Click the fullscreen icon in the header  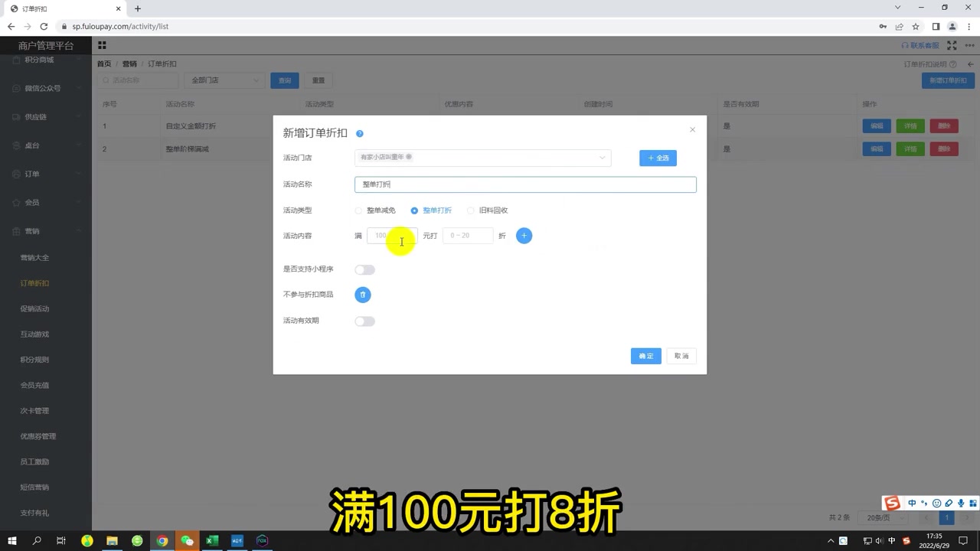[x=952, y=45]
